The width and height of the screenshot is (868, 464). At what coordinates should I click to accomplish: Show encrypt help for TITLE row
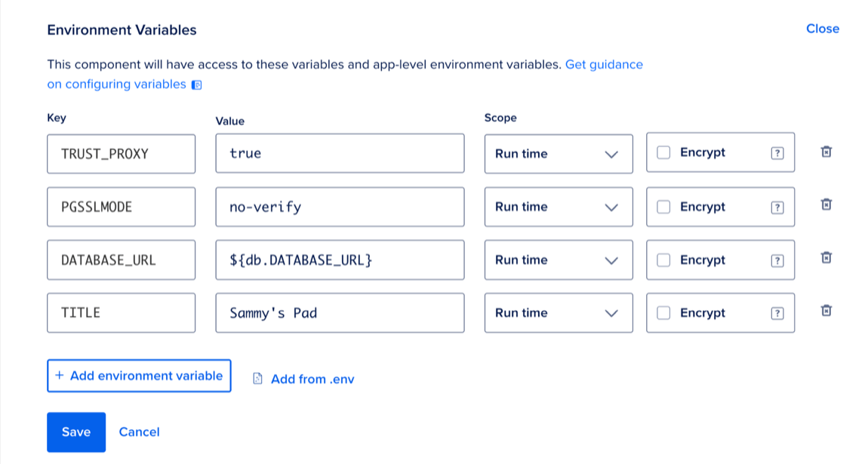click(x=777, y=313)
